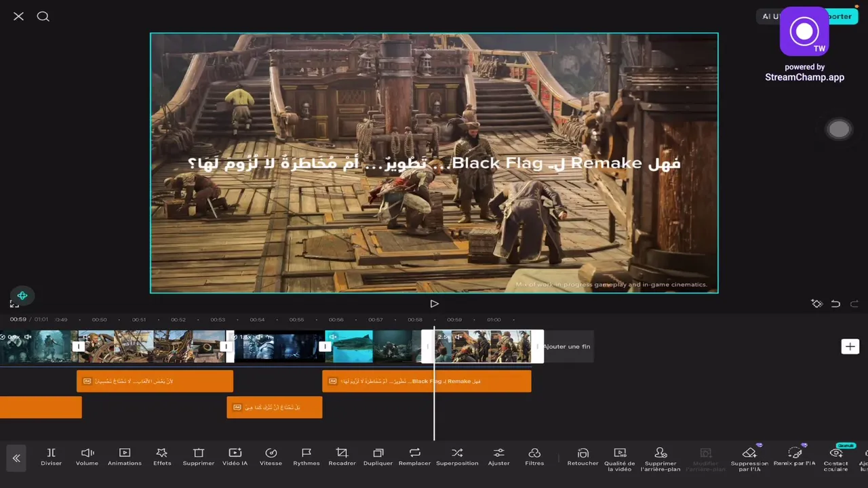
Task: Click the 00:54 mark on the ruler
Action: (257, 319)
